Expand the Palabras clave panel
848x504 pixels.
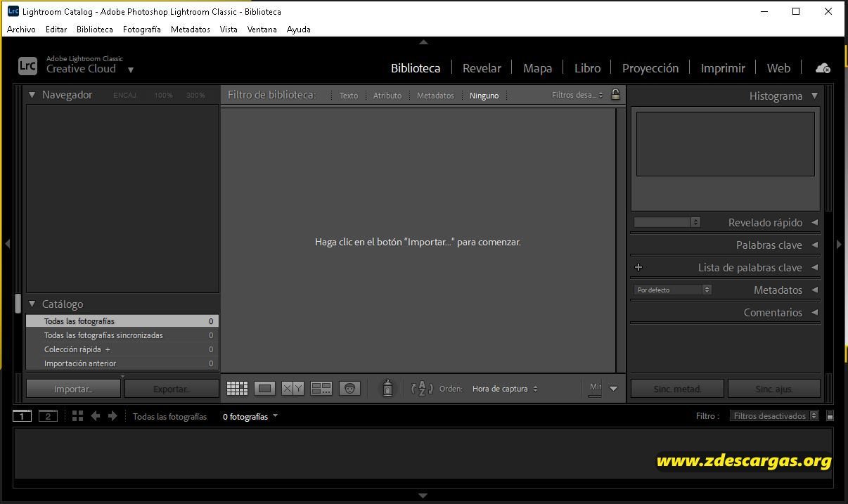pos(814,245)
